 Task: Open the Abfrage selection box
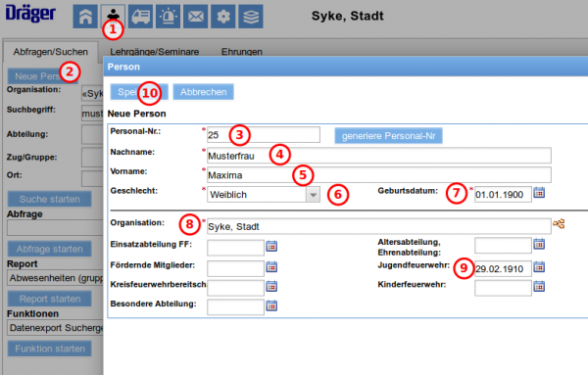(x=55, y=228)
